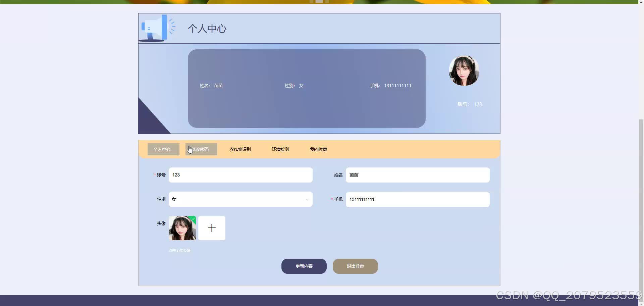Click the plus icon to add avatar

[x=211, y=228]
